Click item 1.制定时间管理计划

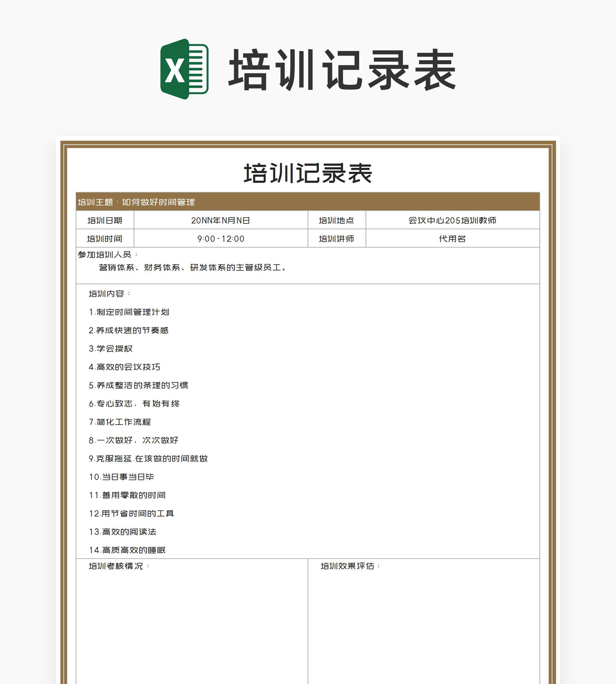coord(129,312)
